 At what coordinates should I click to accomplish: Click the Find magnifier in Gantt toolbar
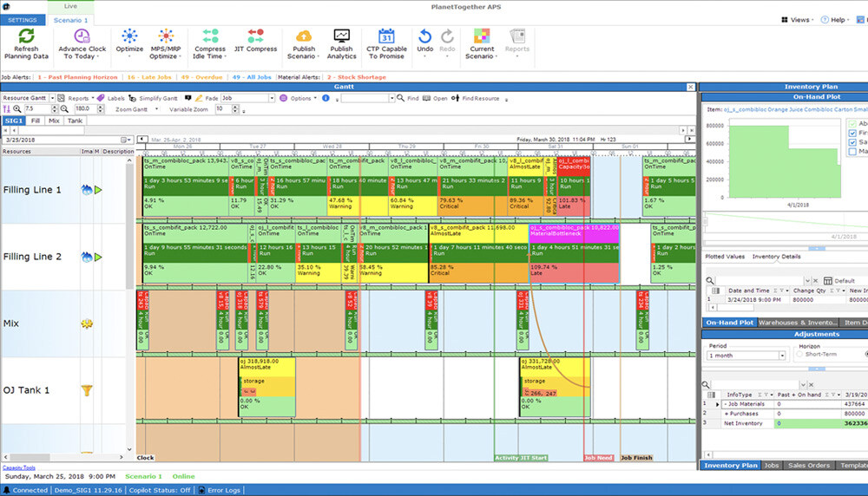pos(402,99)
